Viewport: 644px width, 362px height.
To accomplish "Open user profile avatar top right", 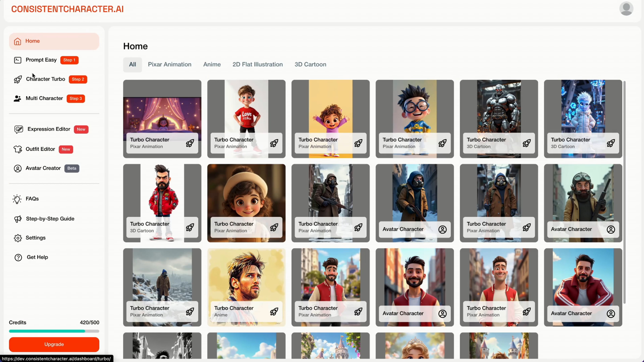I will pos(626,9).
